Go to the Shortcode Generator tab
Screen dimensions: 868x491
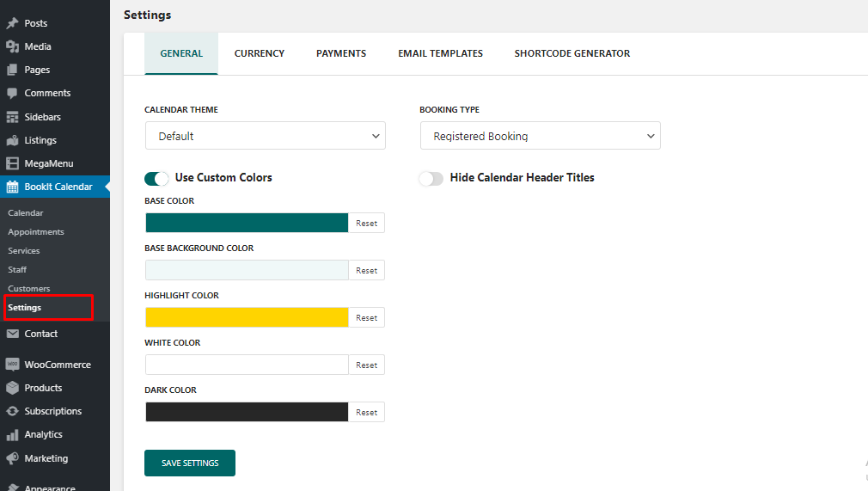pos(572,53)
